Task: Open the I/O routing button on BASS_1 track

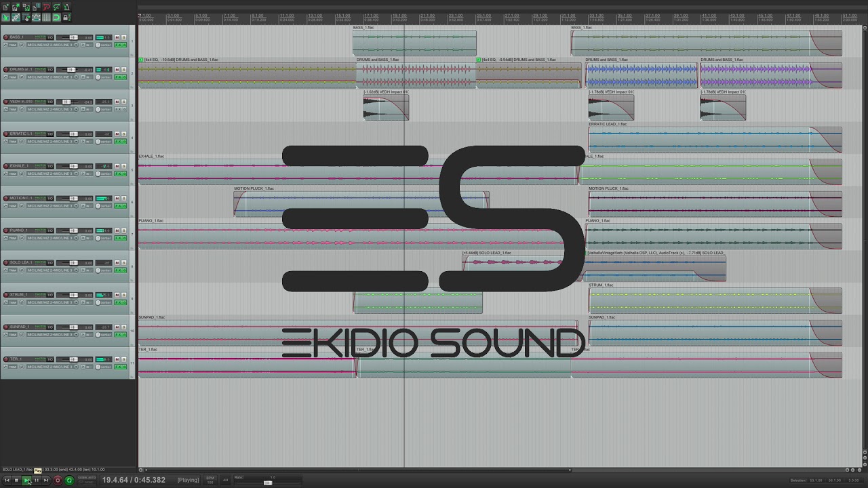Action: [x=50, y=37]
